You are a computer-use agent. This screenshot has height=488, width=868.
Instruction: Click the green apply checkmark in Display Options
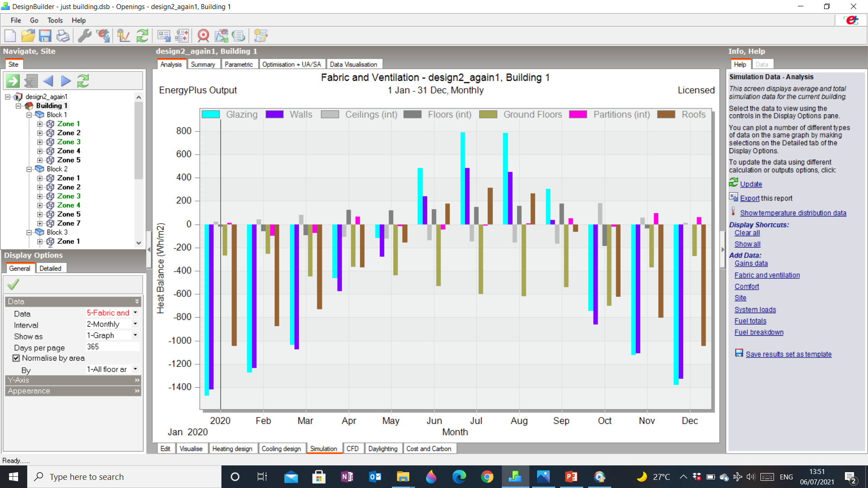click(13, 284)
